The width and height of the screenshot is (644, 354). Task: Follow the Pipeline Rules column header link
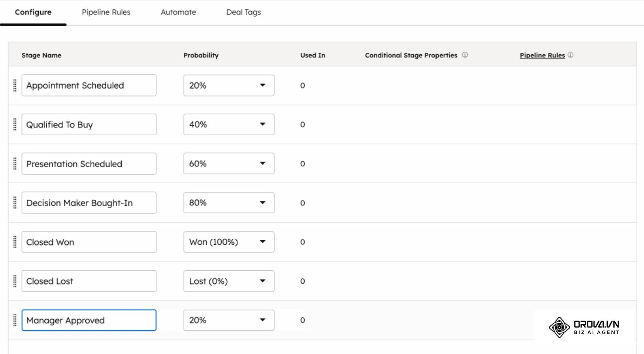(x=542, y=55)
